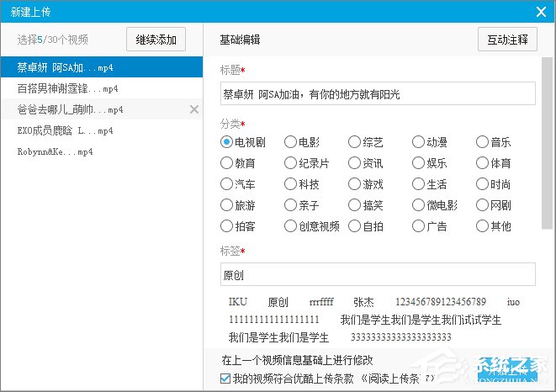Select the 爸爸去哪儿_萌帅...mp4 video

pyautogui.click(x=102, y=109)
